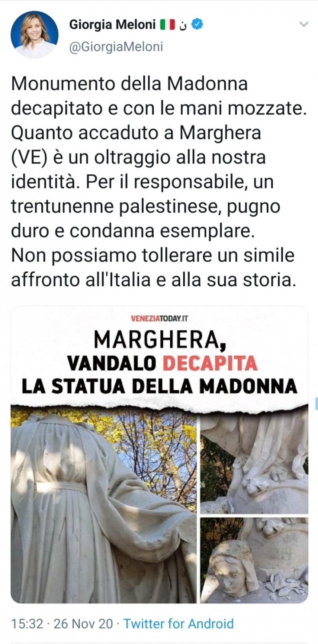Viewport: 318px width, 644px height.
Task: Click the Giorgia Meloni display name
Action: 112,25
